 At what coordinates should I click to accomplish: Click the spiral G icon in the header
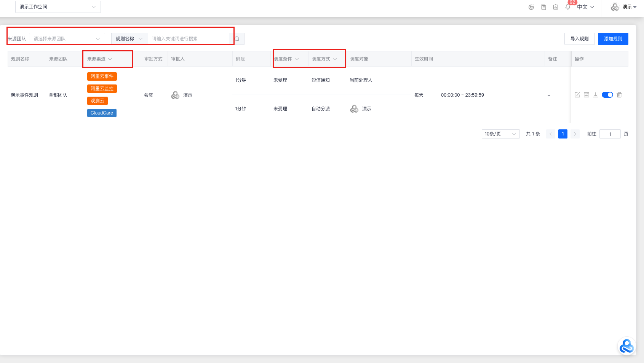531,7
